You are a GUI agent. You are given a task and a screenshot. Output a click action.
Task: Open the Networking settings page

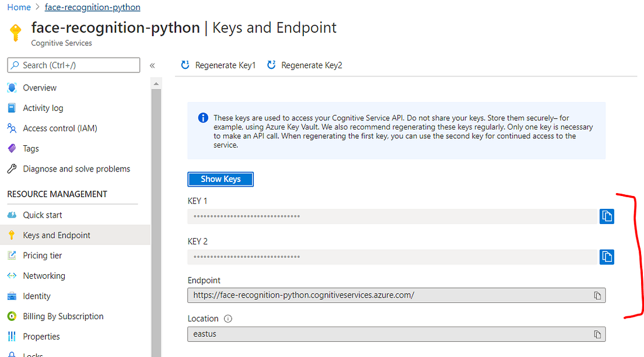44,276
